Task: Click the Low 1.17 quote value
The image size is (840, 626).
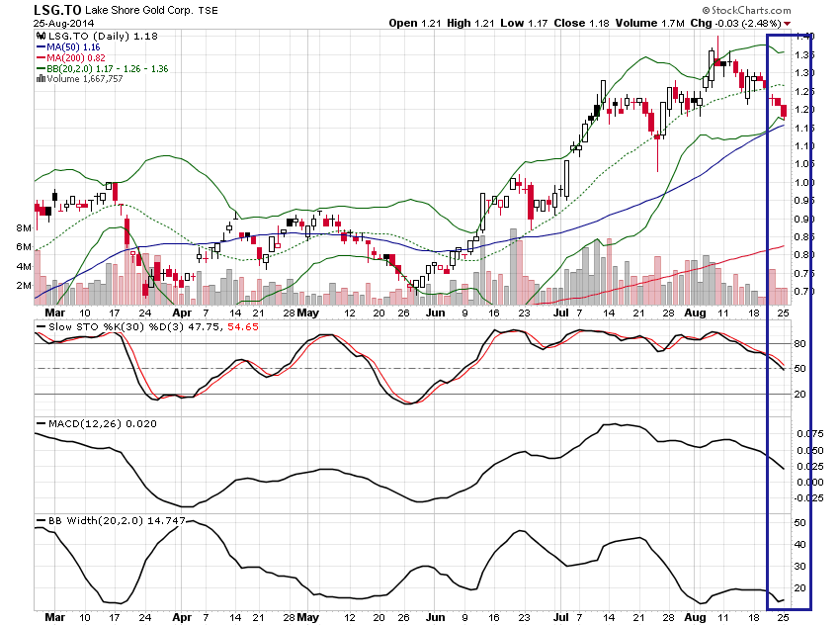Action: 524,23
